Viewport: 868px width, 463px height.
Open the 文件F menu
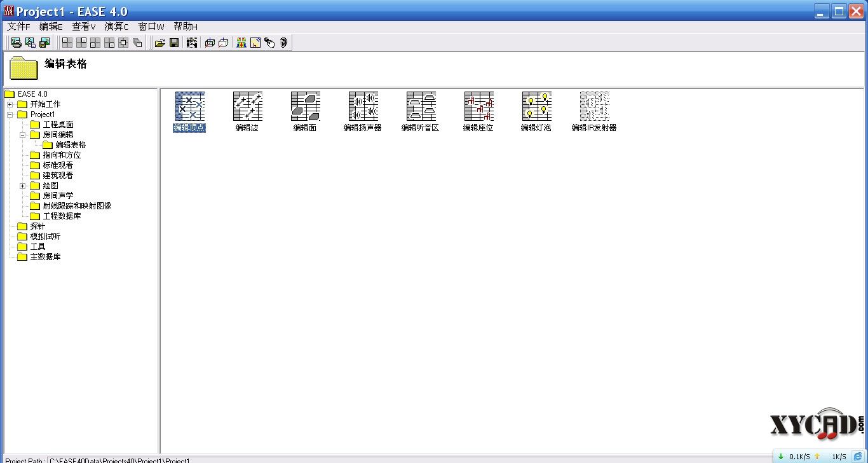point(18,27)
